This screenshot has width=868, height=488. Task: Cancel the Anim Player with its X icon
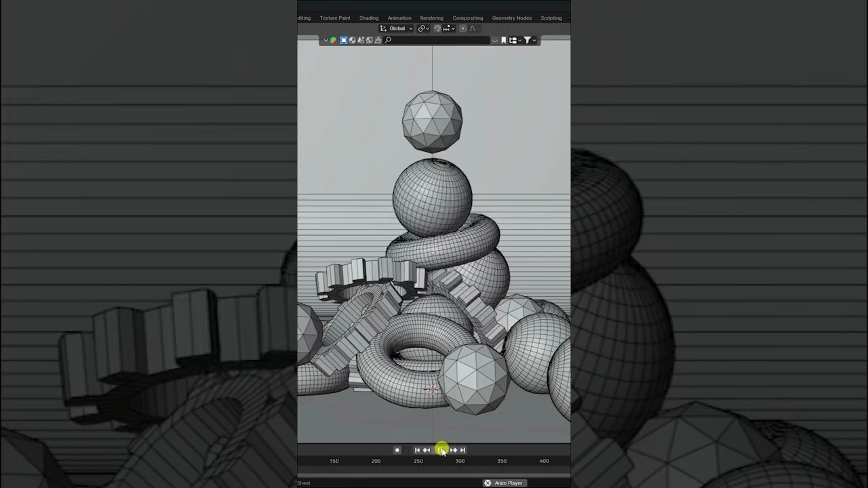point(488,483)
